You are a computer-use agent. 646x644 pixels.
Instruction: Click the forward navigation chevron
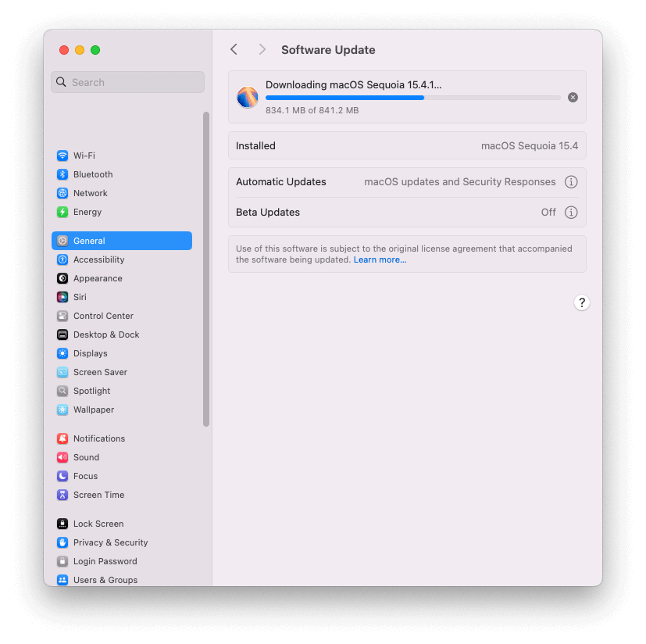click(262, 49)
